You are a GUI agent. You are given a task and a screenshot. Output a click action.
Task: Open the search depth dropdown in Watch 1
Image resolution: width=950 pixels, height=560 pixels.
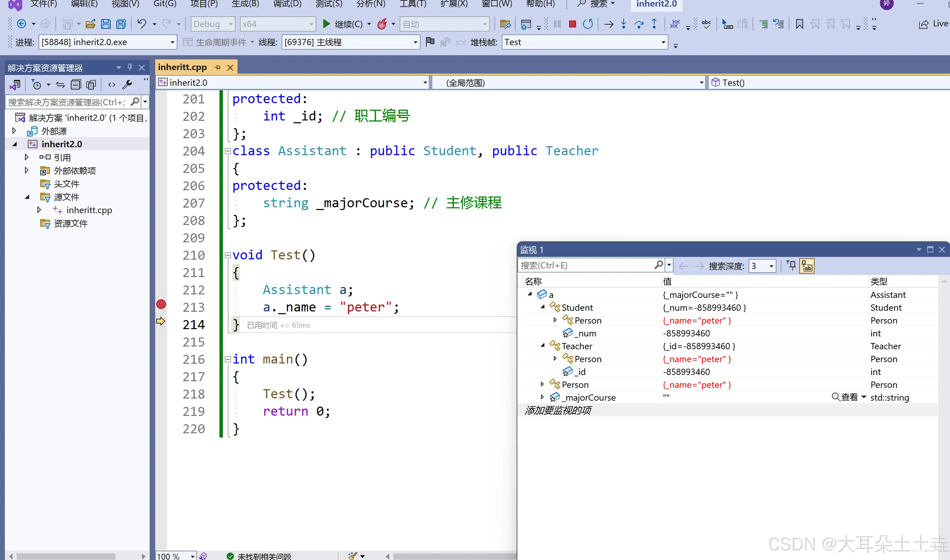coord(762,266)
